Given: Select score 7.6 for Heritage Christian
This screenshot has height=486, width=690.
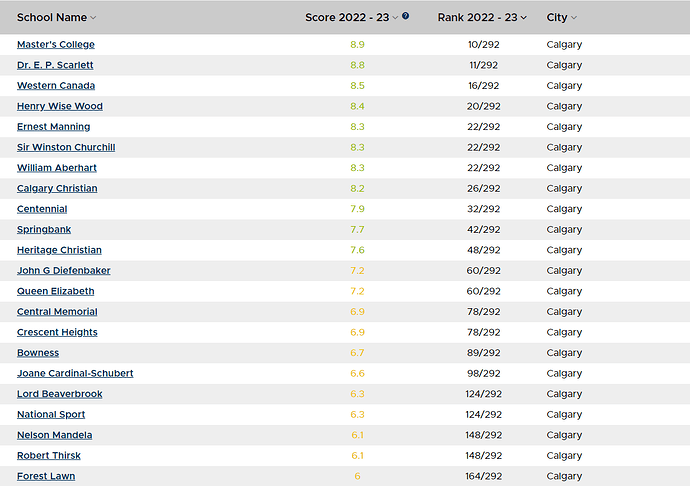Looking at the screenshot, I should pos(357,250).
